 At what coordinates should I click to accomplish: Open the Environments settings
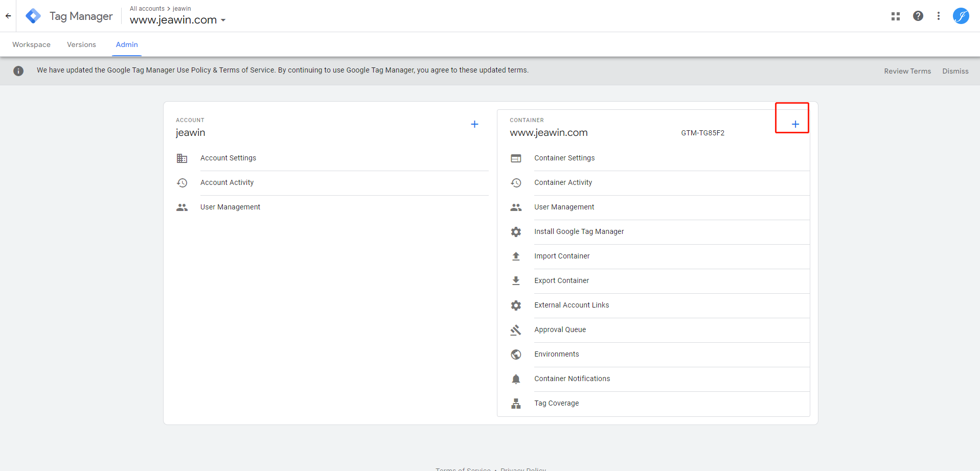556,354
